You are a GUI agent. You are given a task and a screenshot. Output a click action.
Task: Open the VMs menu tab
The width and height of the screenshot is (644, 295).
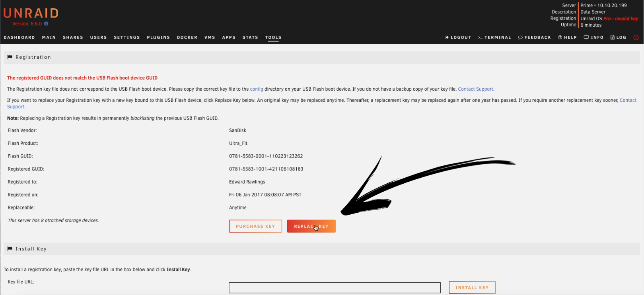pos(210,37)
